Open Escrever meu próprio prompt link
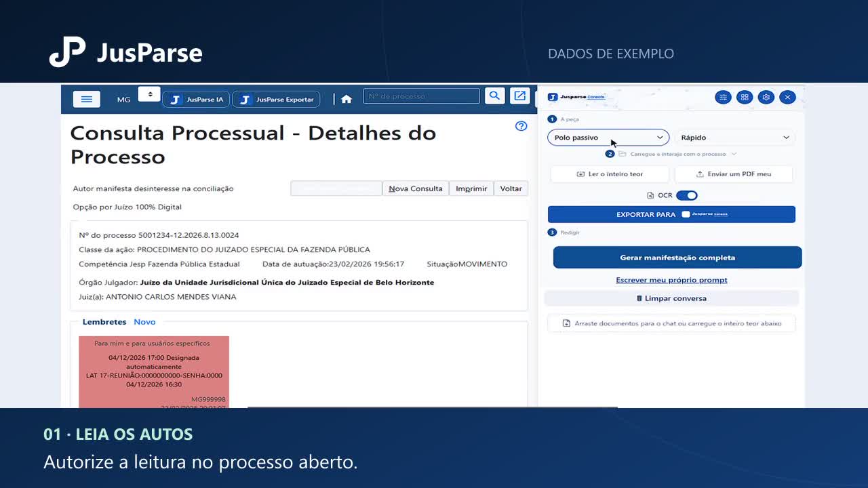The image size is (868, 488). click(671, 280)
